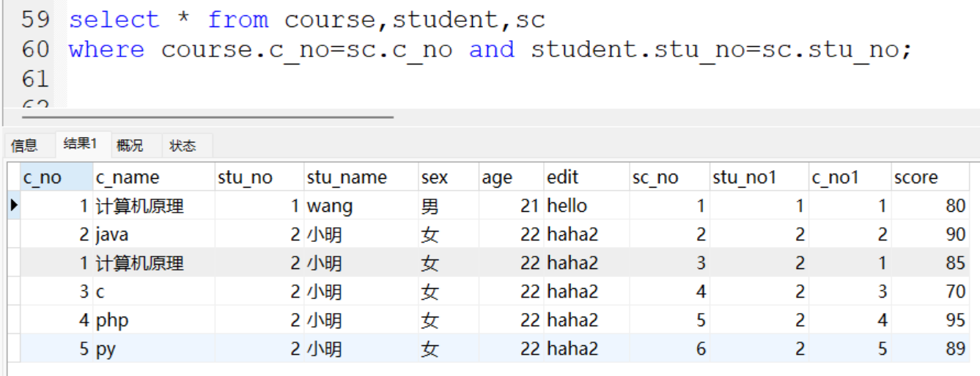Click the horizontal scrollbar under the editor
980x376 pixels.
207,117
